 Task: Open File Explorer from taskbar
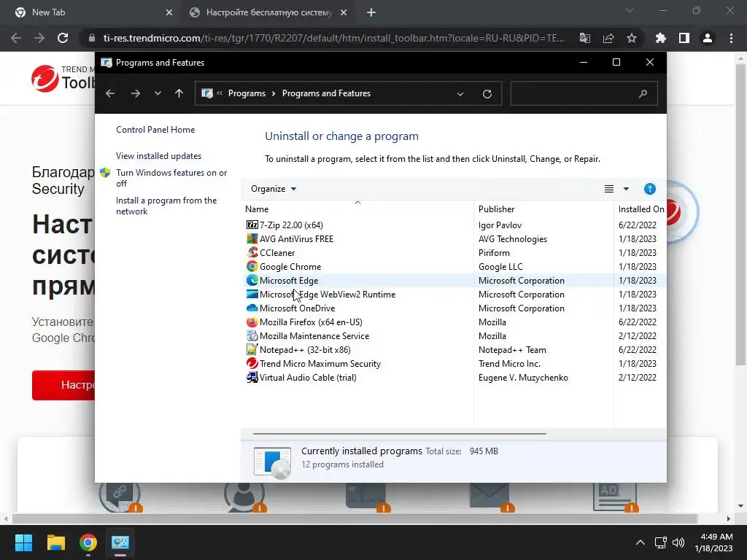point(55,542)
